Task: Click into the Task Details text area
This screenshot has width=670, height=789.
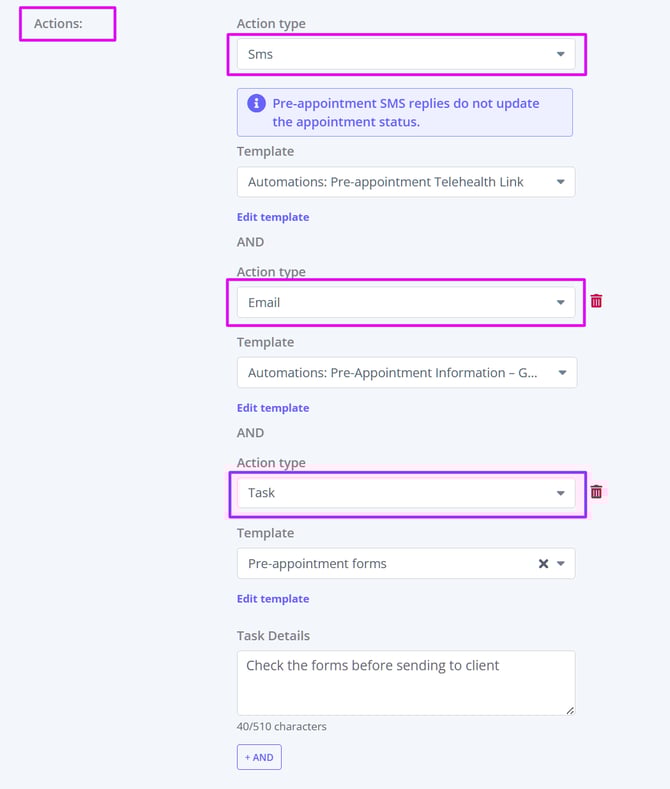Action: tap(406, 685)
